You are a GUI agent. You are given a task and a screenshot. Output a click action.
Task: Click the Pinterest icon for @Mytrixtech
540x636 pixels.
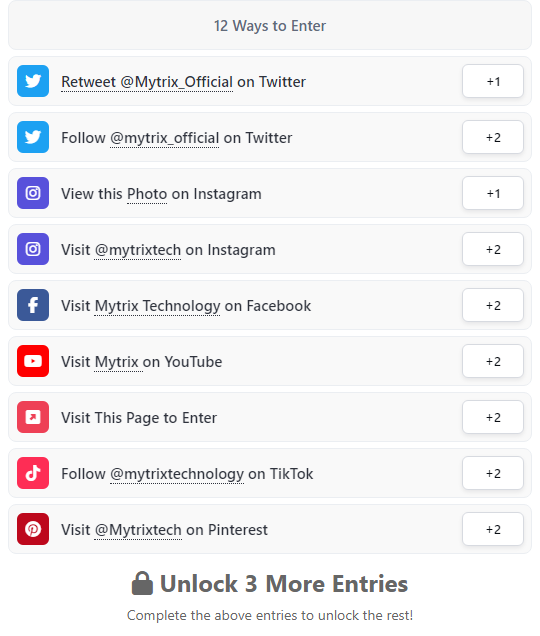[x=33, y=529]
